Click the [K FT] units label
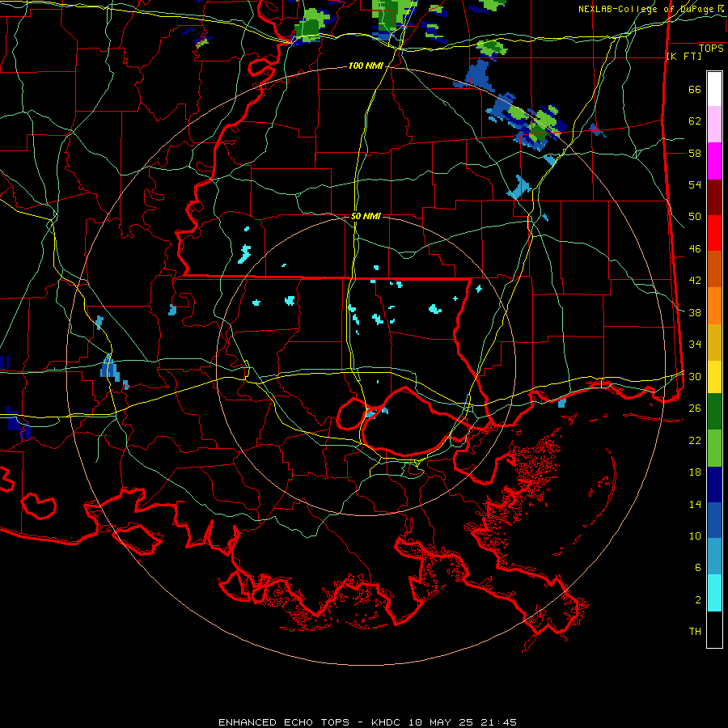Image resolution: width=728 pixels, height=728 pixels. 684,57
